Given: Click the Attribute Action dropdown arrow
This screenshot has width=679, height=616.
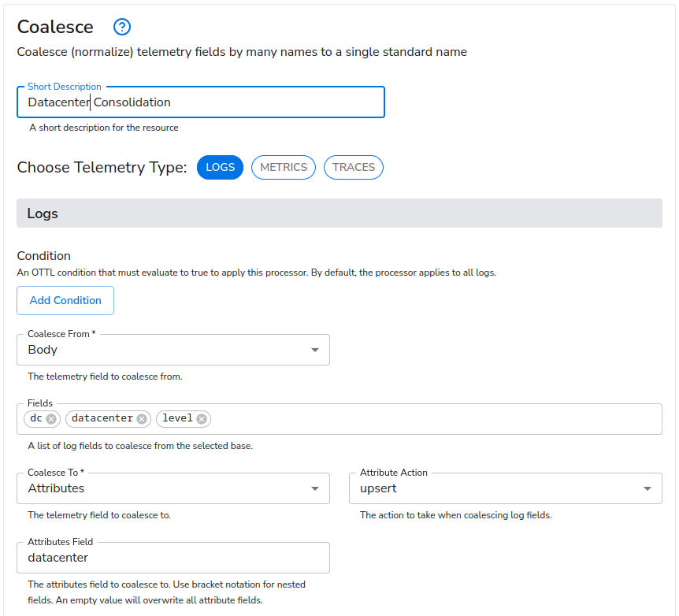Looking at the screenshot, I should (x=647, y=488).
